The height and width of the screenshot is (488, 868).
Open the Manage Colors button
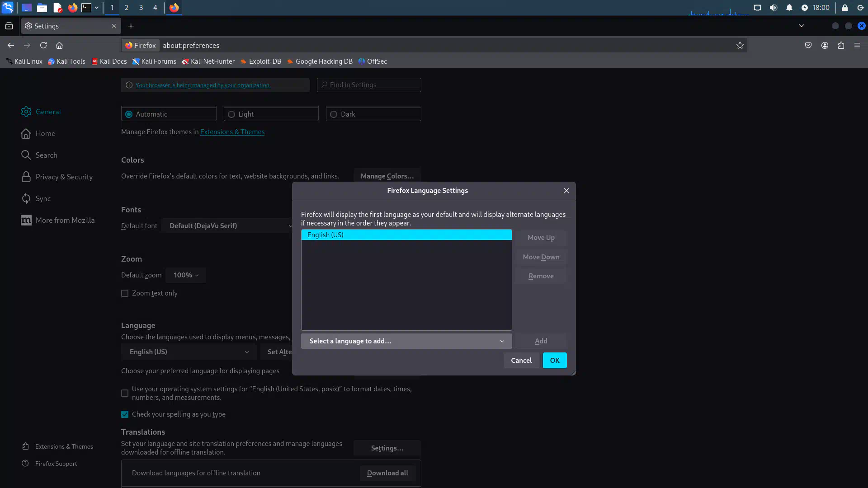tap(387, 176)
